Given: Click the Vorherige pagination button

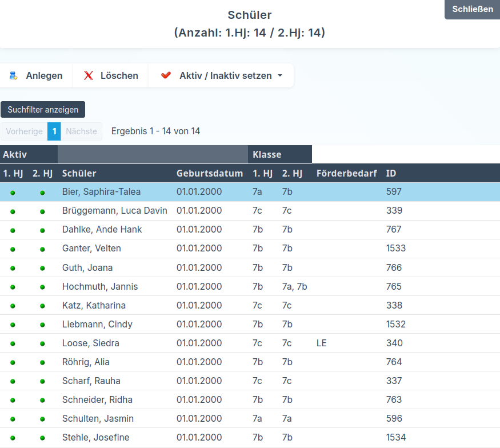Looking at the screenshot, I should pyautogui.click(x=24, y=131).
